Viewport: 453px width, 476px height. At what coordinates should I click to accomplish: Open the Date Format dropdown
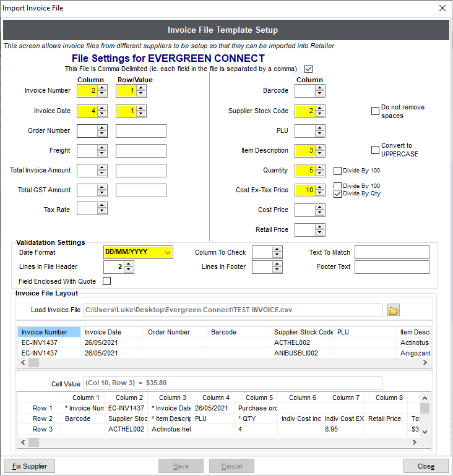168,253
